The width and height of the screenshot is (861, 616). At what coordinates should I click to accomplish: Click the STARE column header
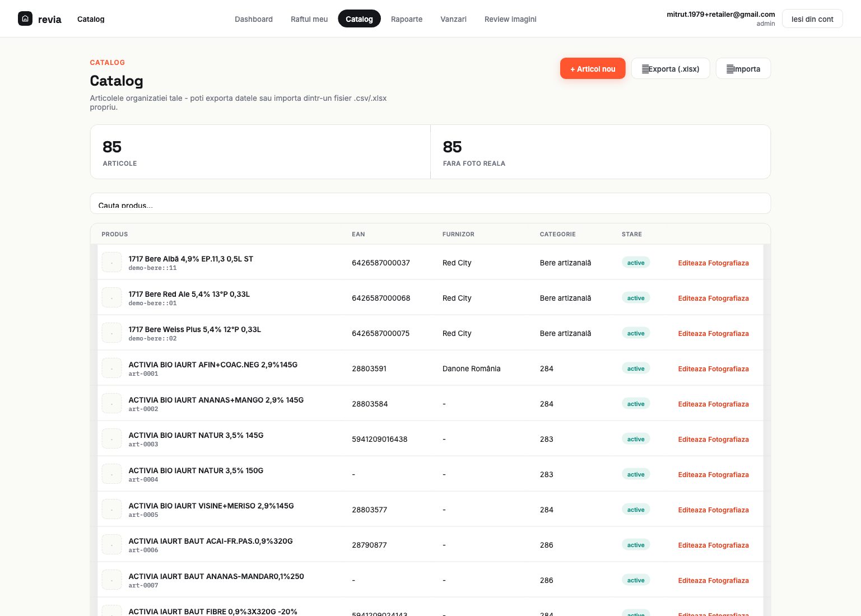(x=632, y=234)
